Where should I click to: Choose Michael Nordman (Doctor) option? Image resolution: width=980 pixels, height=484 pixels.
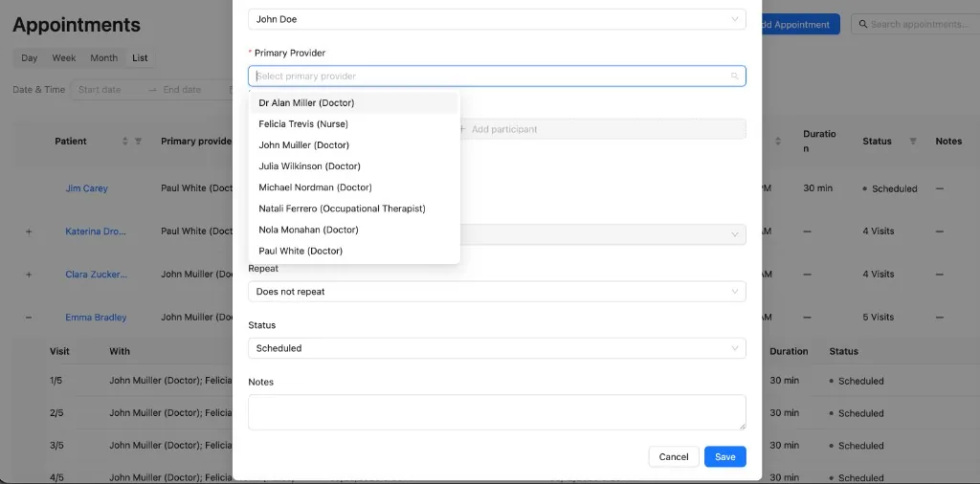pyautogui.click(x=354, y=187)
